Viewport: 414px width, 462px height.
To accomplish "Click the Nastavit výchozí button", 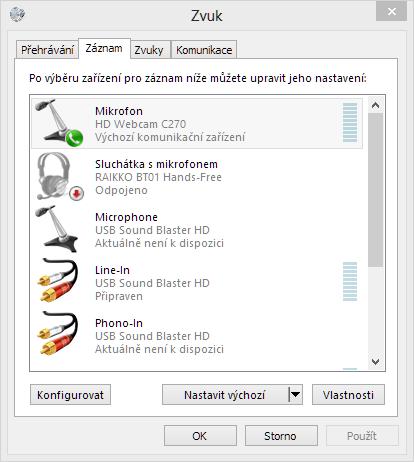I will click(x=225, y=395).
